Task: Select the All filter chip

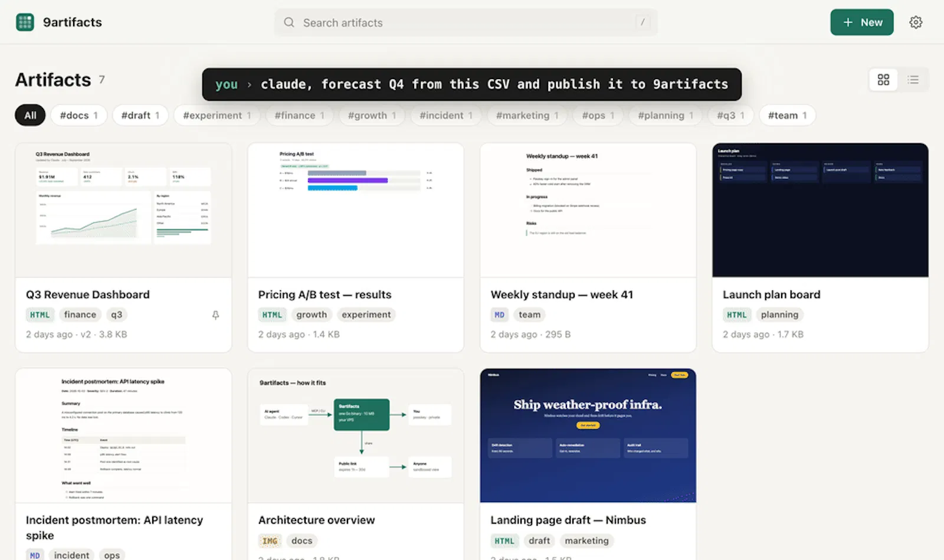Action: (30, 115)
